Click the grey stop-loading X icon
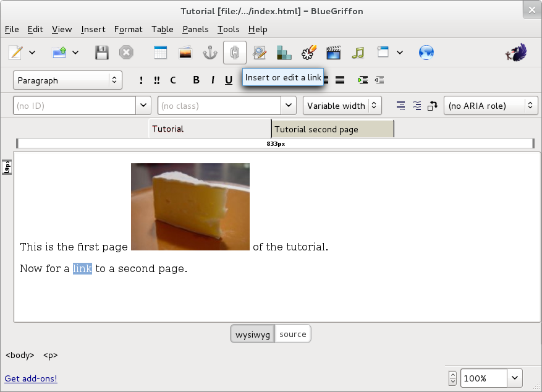The width and height of the screenshot is (542, 392). point(126,53)
